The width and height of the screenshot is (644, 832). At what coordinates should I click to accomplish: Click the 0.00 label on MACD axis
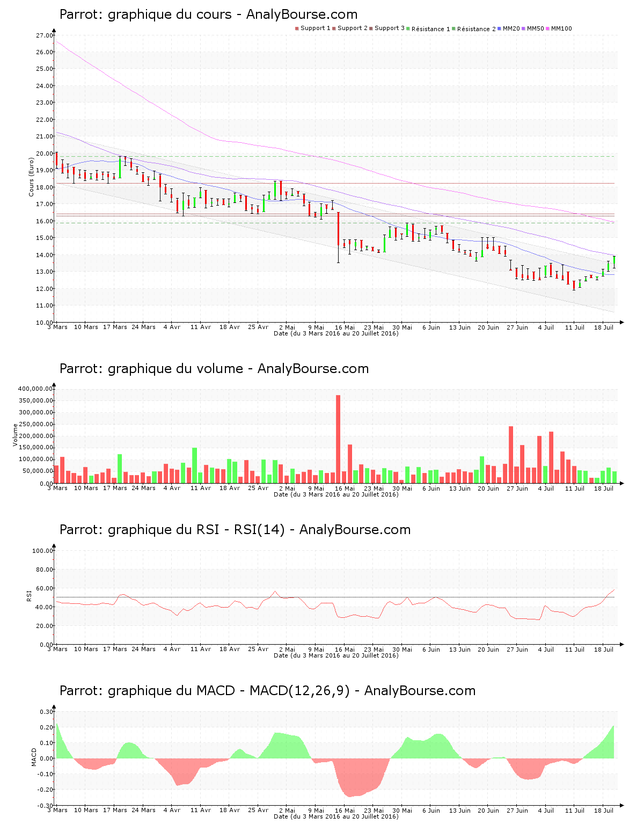coord(47,758)
